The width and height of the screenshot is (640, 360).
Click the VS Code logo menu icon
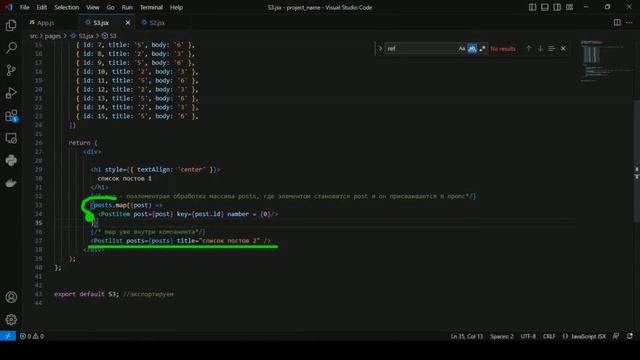point(8,7)
